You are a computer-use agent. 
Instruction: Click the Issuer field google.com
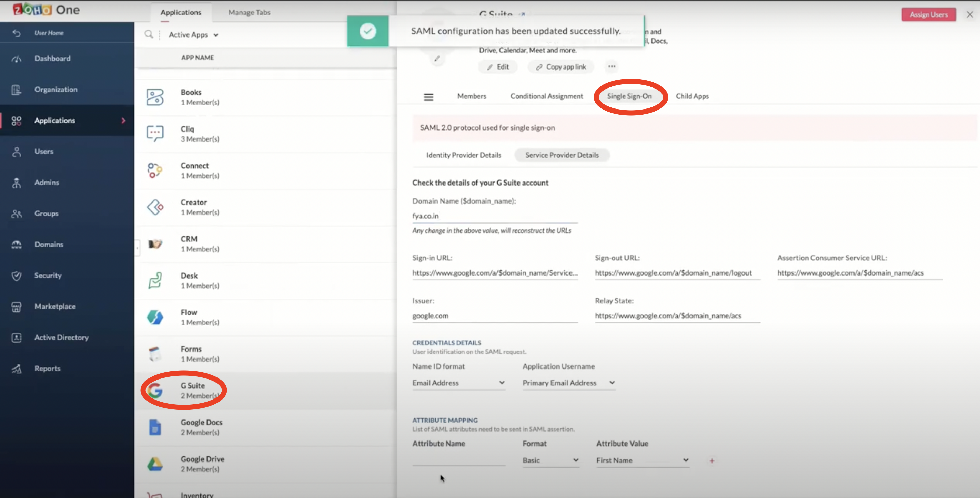(x=495, y=316)
